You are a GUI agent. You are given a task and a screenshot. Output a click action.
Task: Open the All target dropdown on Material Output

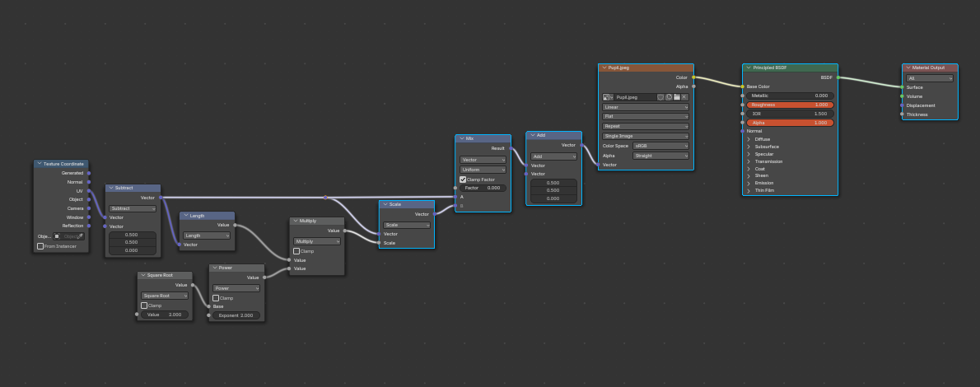point(930,78)
